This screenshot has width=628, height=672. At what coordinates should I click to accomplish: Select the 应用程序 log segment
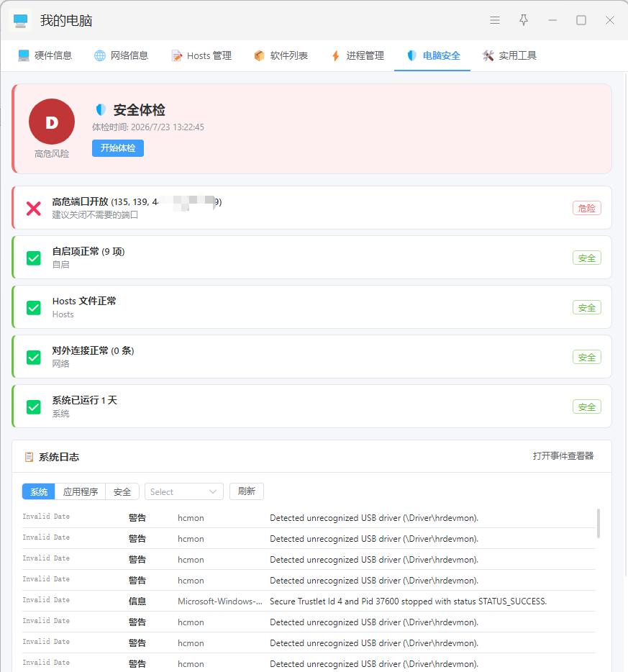pyautogui.click(x=80, y=491)
